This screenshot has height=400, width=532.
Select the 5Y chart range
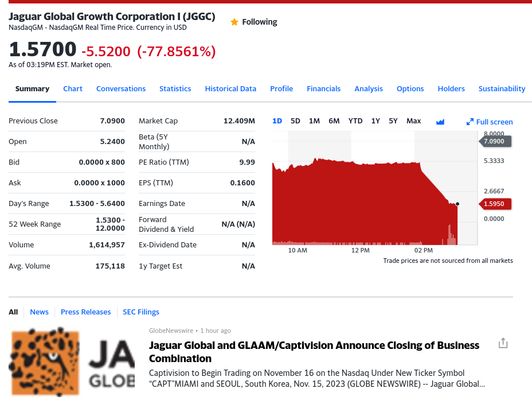393,121
